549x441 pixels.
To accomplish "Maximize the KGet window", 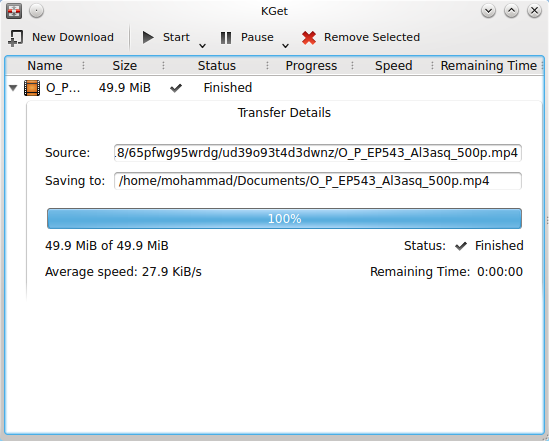I will click(x=511, y=11).
